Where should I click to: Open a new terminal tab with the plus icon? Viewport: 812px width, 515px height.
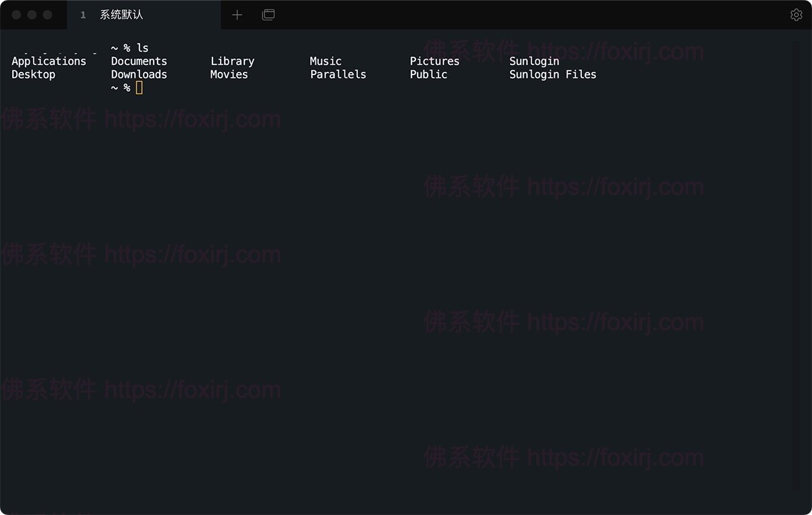(237, 14)
